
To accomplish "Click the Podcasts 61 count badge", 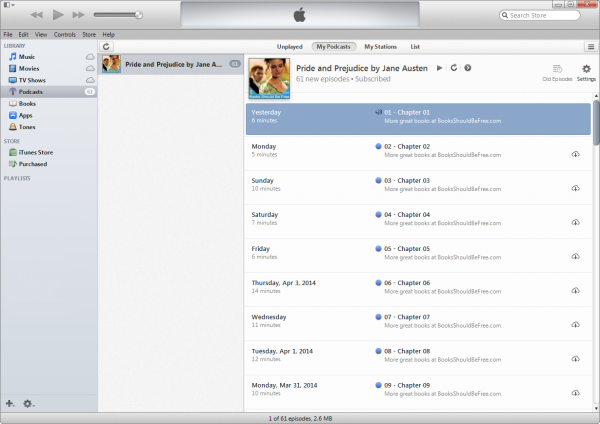I will (90, 92).
